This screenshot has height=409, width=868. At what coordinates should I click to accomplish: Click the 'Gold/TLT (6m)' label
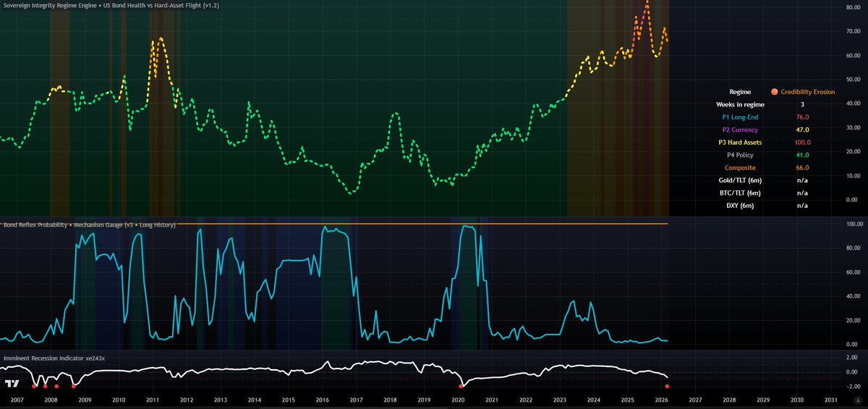[x=739, y=180]
